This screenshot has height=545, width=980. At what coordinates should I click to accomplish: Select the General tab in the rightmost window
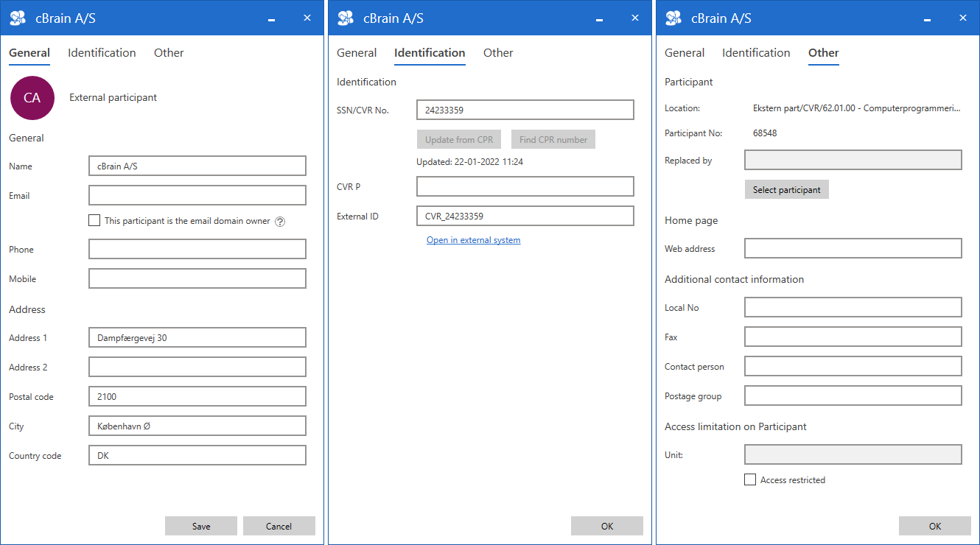coord(685,53)
